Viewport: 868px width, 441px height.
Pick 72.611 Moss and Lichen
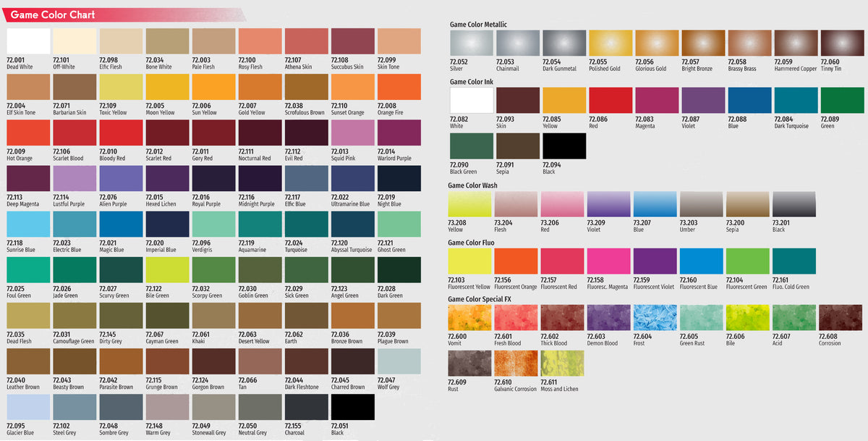tap(562, 364)
